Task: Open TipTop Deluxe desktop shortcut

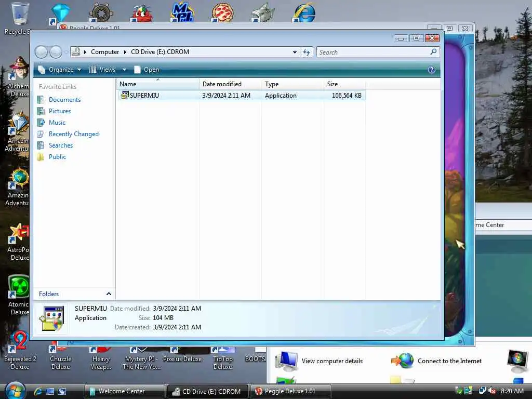Action: (222, 358)
